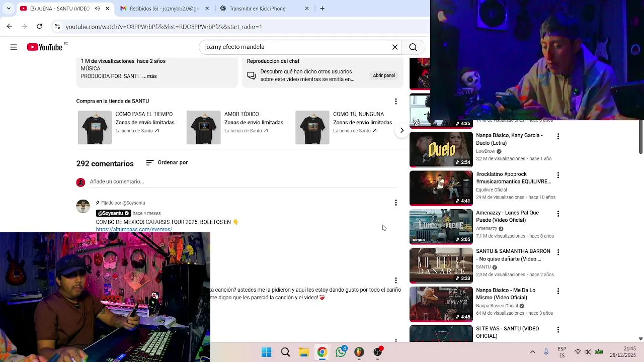Open the Ordenar por sort dropdown

pos(167,162)
